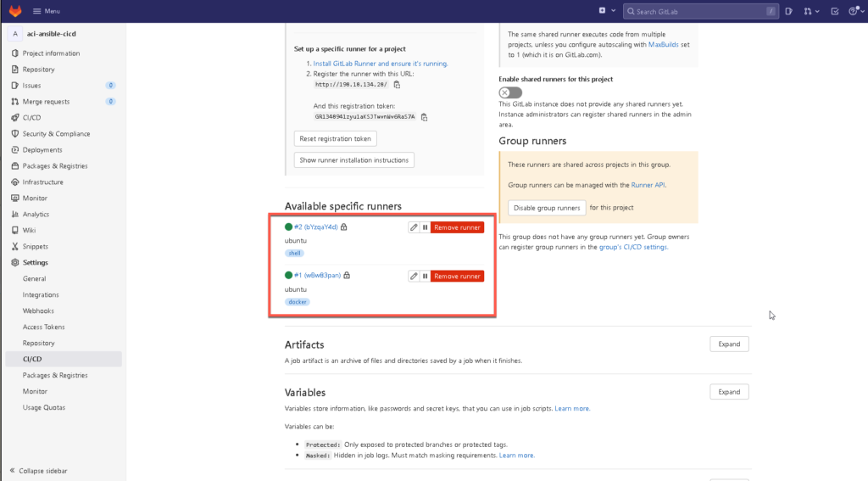Open the top Menu hamburger
This screenshot has width=868, height=481.
pos(47,11)
